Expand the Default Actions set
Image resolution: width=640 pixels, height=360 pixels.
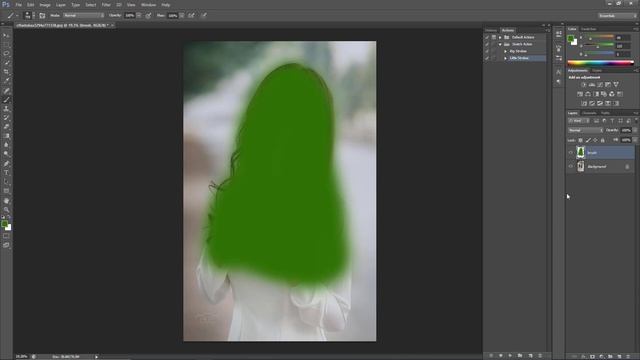(x=500, y=37)
